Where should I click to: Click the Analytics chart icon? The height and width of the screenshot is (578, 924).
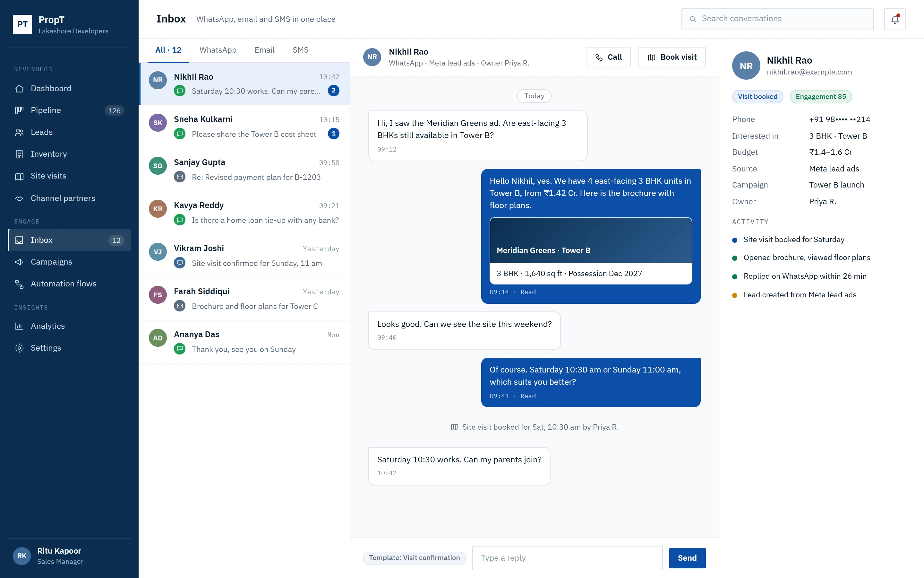pos(19,326)
